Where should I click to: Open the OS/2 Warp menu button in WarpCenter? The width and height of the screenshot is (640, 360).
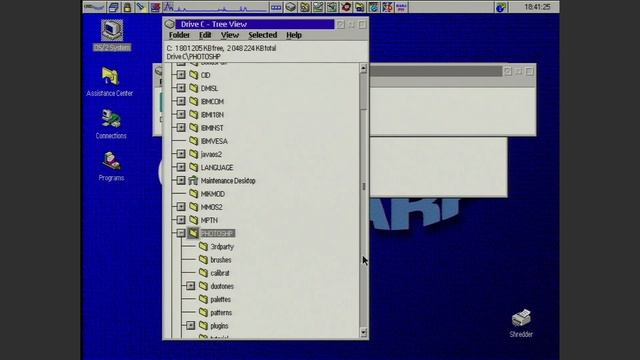[x=94, y=7]
